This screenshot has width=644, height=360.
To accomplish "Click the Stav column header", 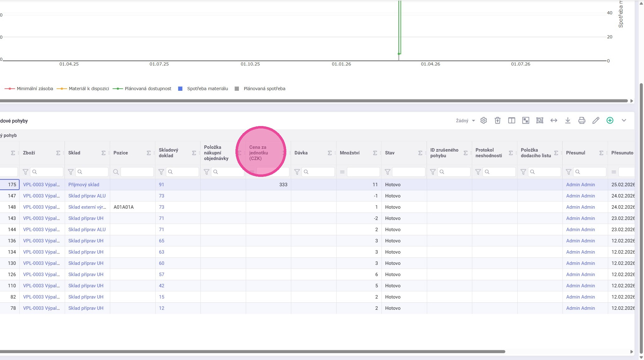I will pos(390,153).
